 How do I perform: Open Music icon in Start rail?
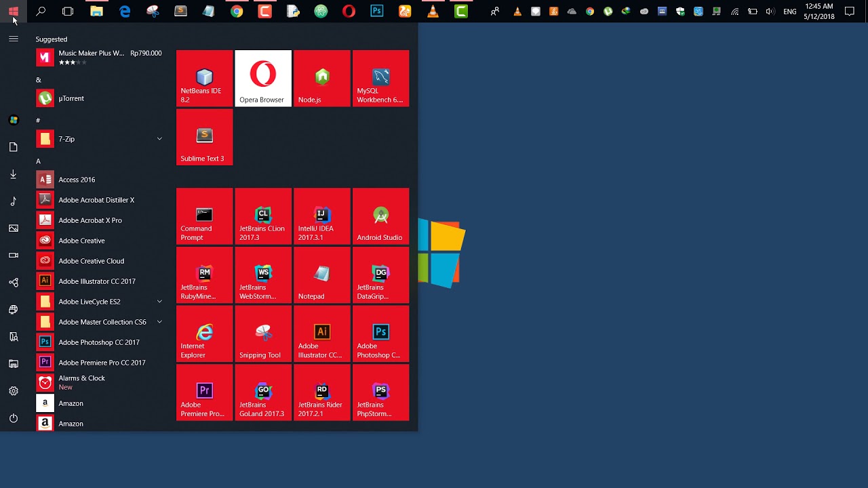pos(13,201)
